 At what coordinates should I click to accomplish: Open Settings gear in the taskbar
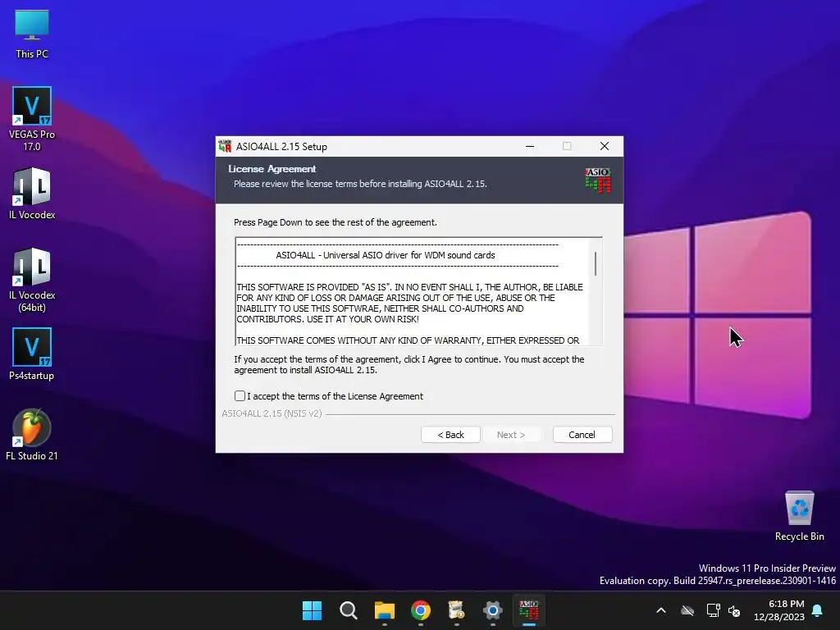pos(493,610)
